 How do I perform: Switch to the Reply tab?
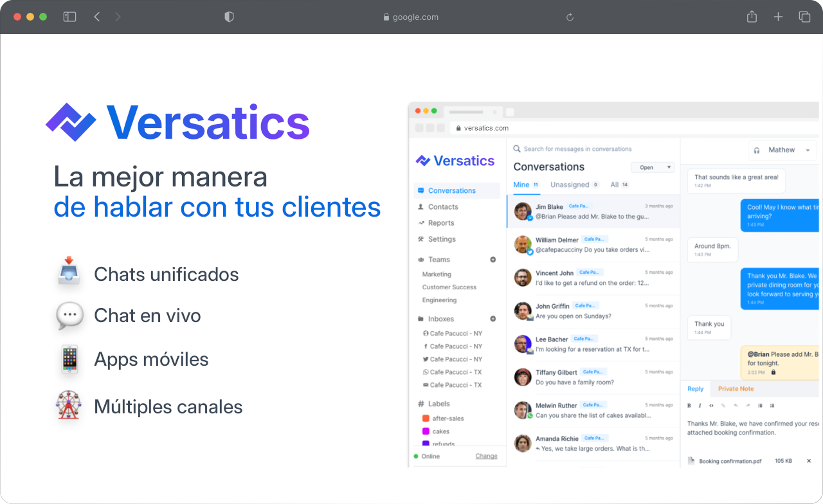tap(696, 389)
